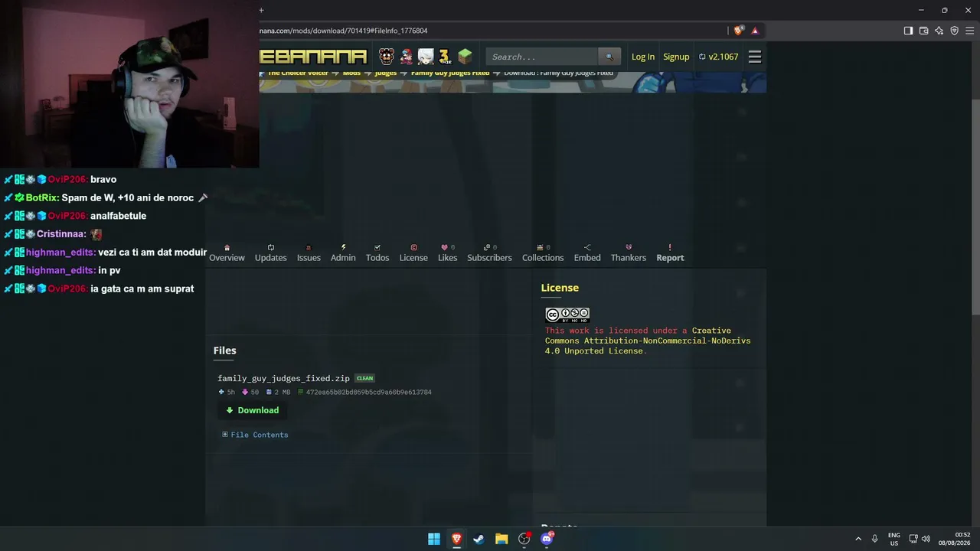Go to the Issues tab
980x551 pixels.
point(309,253)
